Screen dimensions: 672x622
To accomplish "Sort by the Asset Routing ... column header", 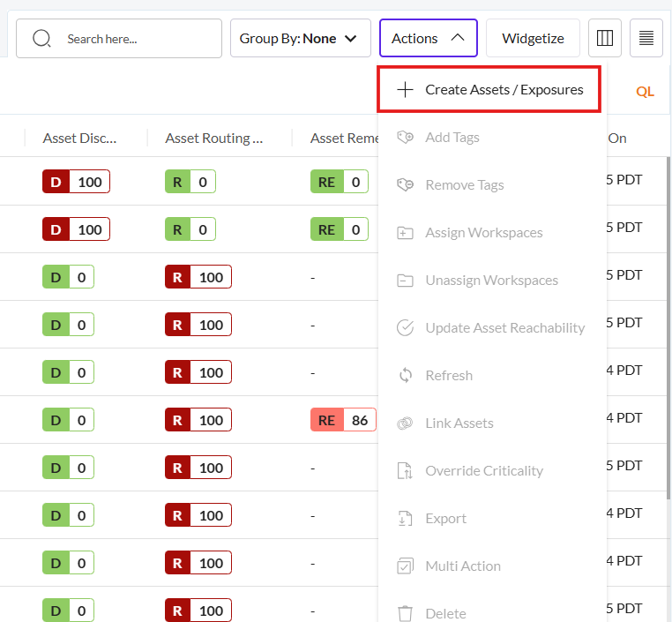I will 213,138.
